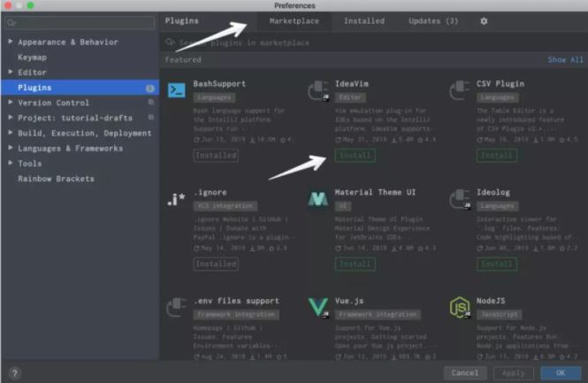Install the Ideolog plugin

pos(497,264)
